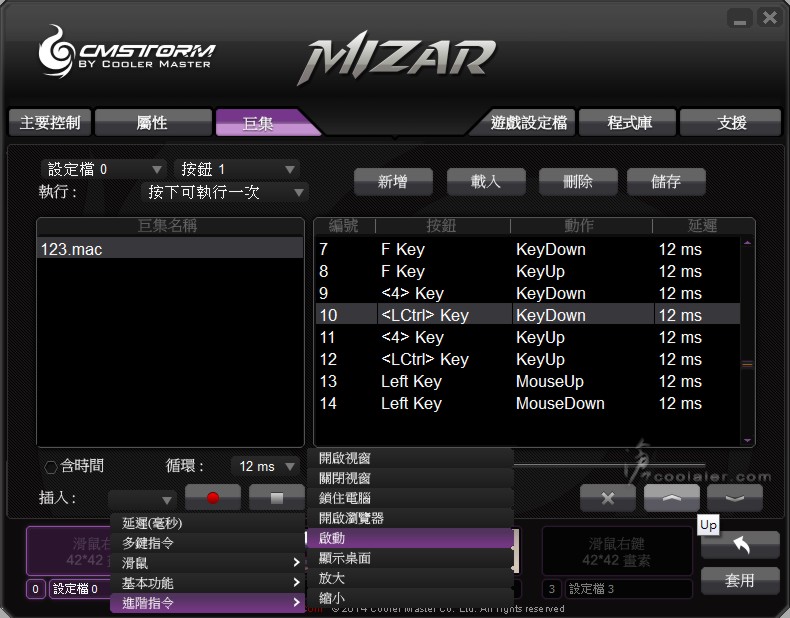This screenshot has height=618, width=790.
Task: Toggle the 含時間 radio option
Action: pos(50,467)
